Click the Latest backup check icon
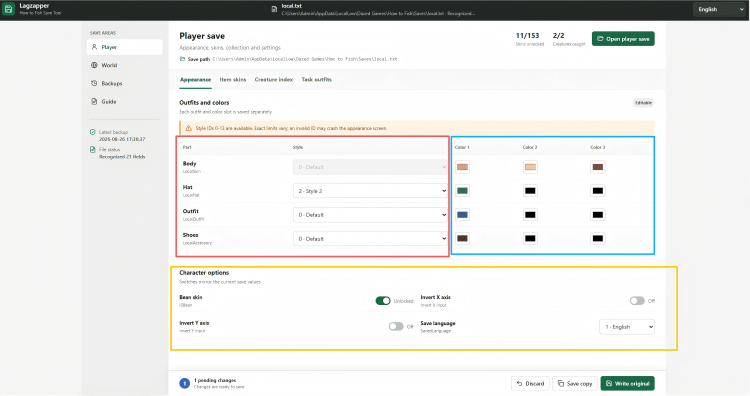 (93, 132)
